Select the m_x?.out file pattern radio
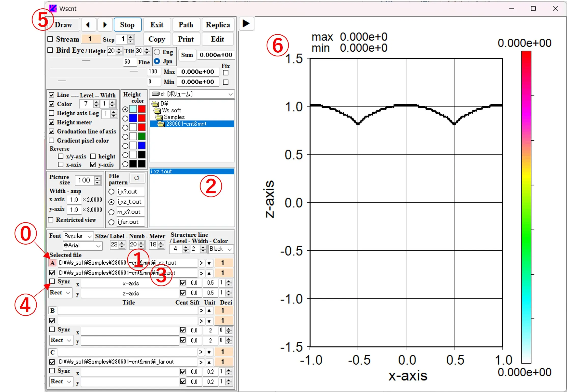Image resolution: width=567 pixels, height=392 pixels. coord(111,212)
